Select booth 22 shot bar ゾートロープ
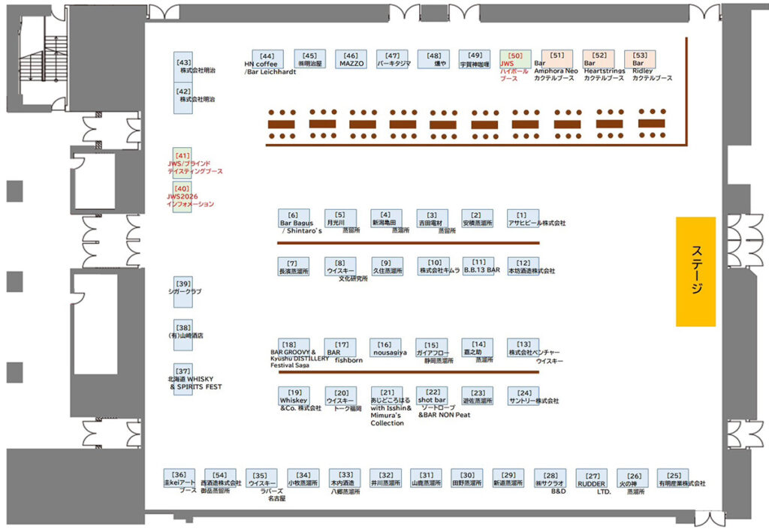 coord(433,396)
